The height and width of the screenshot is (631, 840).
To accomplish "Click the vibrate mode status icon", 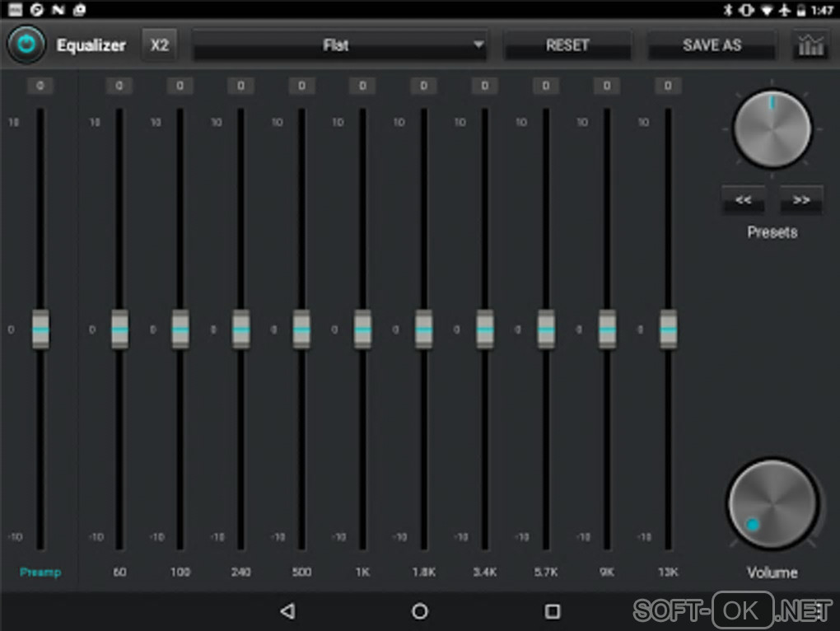I will 746,10.
